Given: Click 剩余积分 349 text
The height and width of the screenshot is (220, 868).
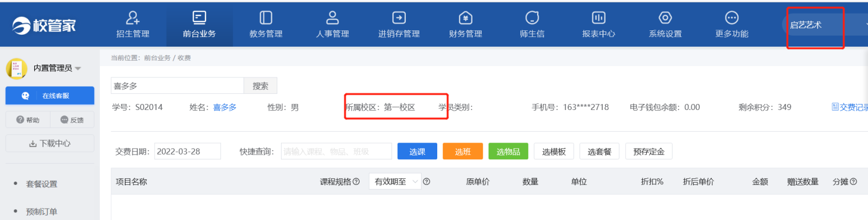Looking at the screenshot, I should tap(765, 107).
